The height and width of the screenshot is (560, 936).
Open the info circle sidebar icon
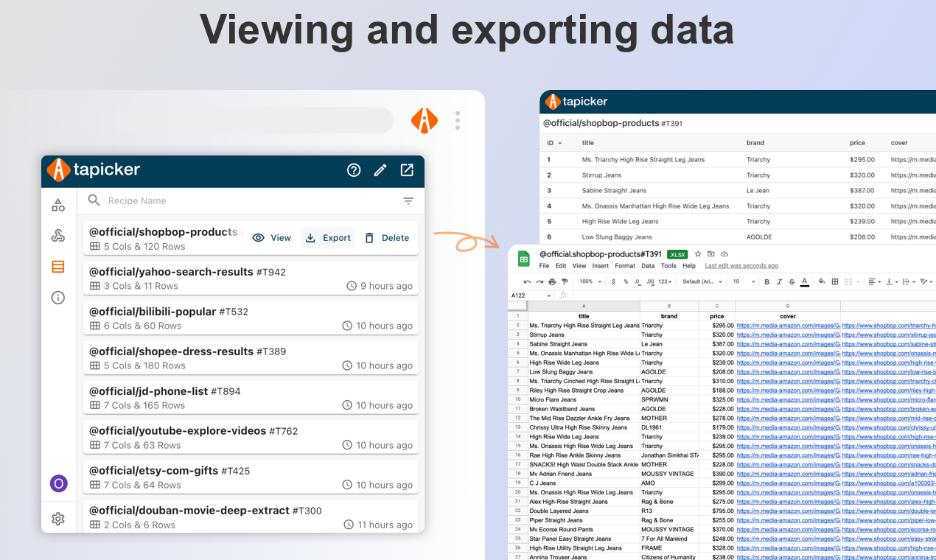58,298
